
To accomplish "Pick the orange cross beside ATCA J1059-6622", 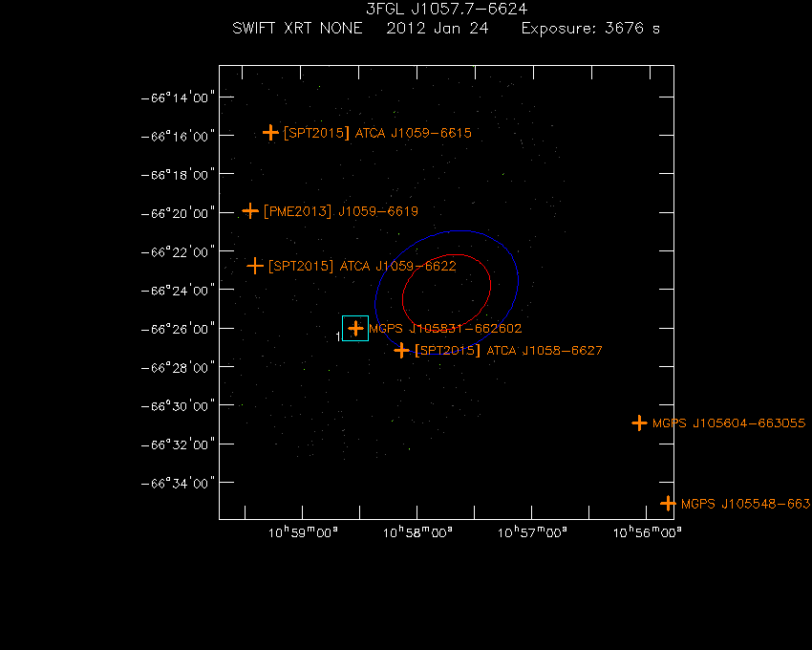I will pyautogui.click(x=255, y=266).
